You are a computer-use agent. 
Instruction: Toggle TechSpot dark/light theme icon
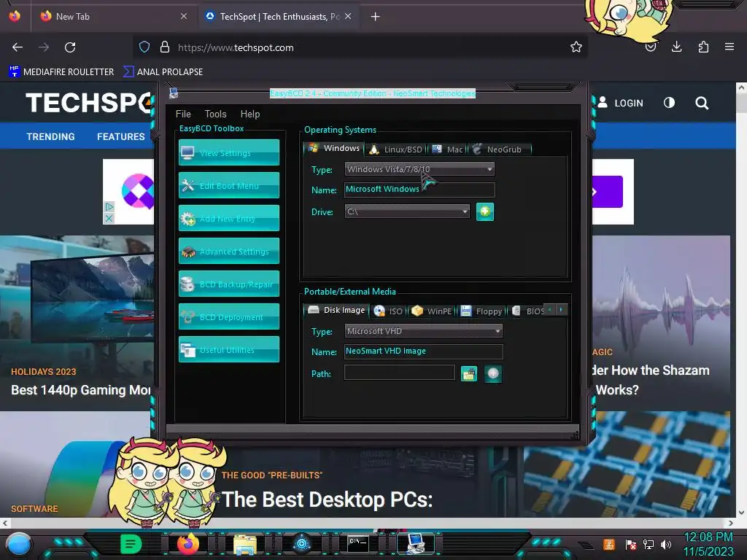[670, 103]
